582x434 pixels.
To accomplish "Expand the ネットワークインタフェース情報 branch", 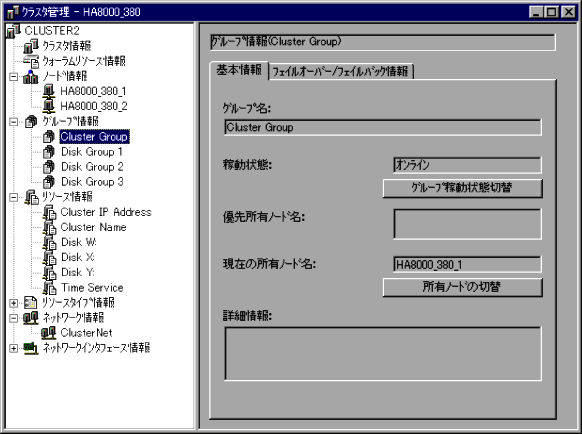I will [13, 348].
